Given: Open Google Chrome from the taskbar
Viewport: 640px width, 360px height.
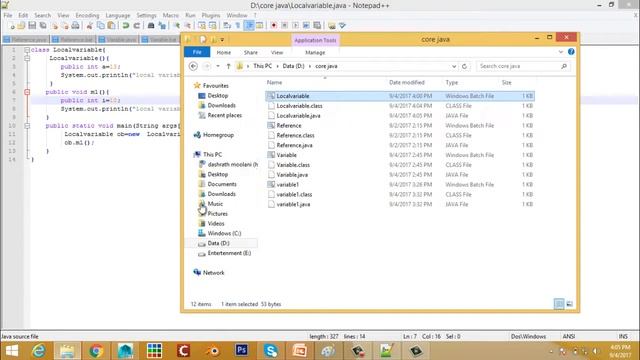Looking at the screenshot, I should coord(96,351).
